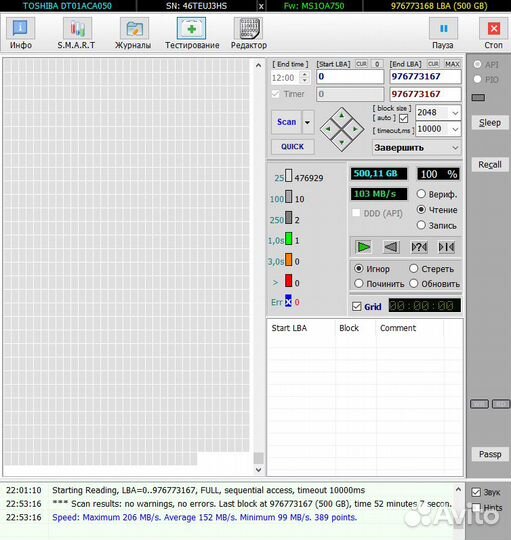Stop the scan with Стоп

click(493, 34)
